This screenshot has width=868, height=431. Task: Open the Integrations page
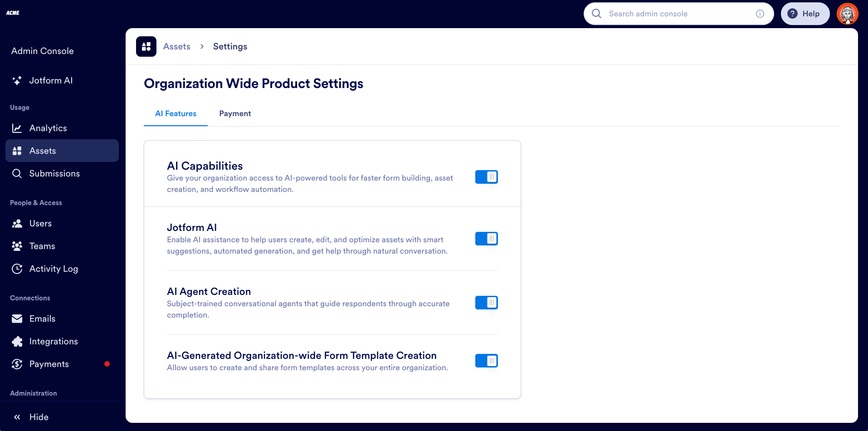point(62,341)
